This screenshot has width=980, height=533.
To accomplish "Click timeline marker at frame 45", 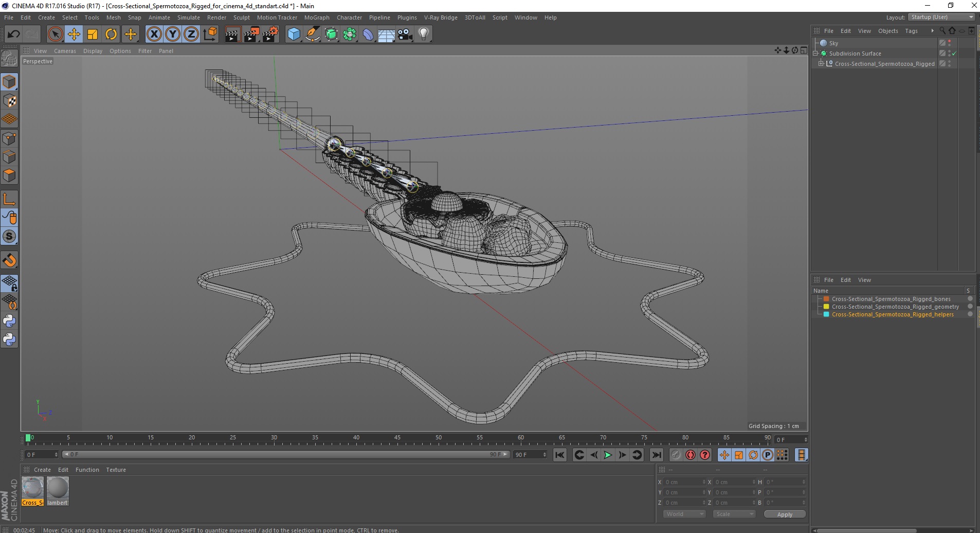I will coord(397,439).
